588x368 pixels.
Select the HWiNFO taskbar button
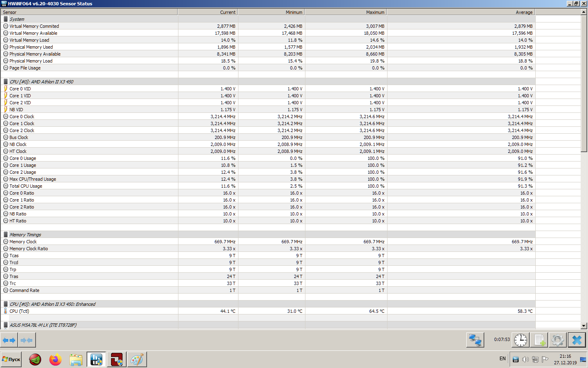point(96,359)
